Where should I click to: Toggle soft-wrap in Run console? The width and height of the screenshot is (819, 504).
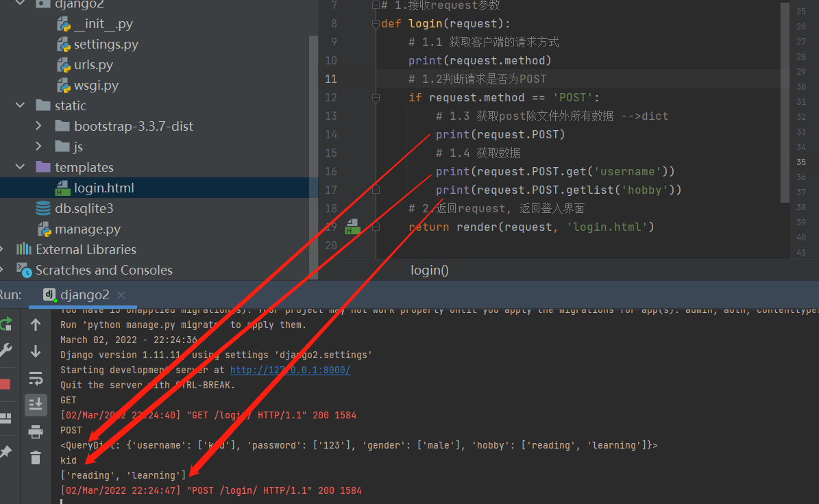tap(36, 378)
